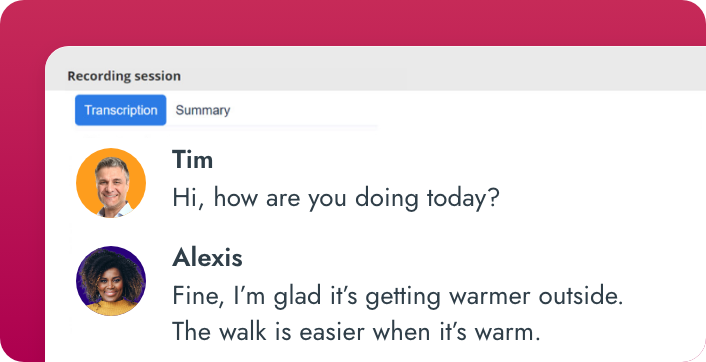Click the line starting "Fine, I'm glad"
This screenshot has width=706, height=362.
pyautogui.click(x=398, y=297)
